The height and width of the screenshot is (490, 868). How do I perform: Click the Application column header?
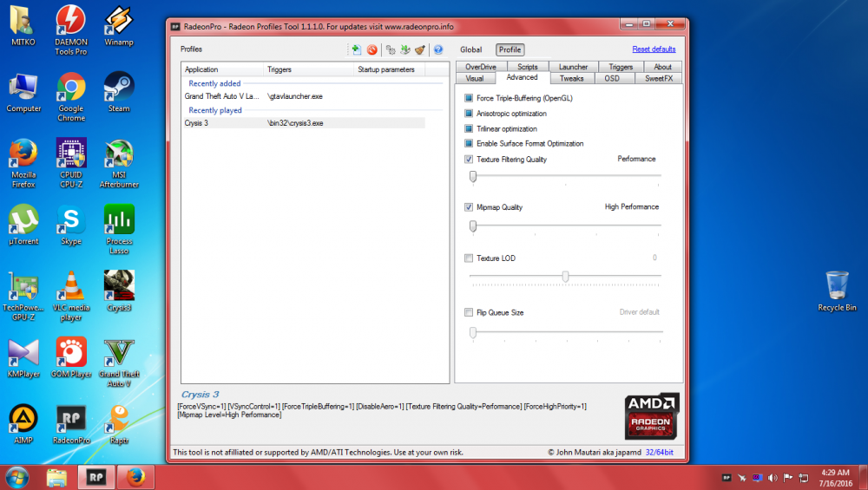(222, 69)
